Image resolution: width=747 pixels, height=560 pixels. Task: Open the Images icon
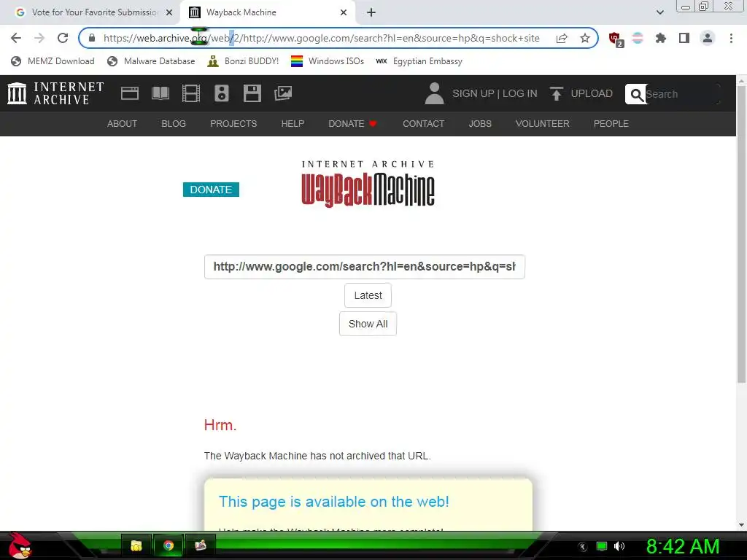click(283, 93)
